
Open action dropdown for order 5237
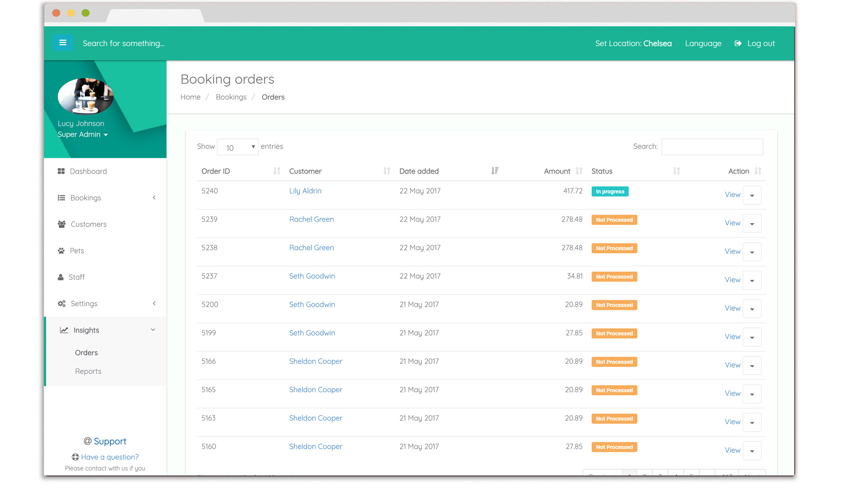(752, 280)
